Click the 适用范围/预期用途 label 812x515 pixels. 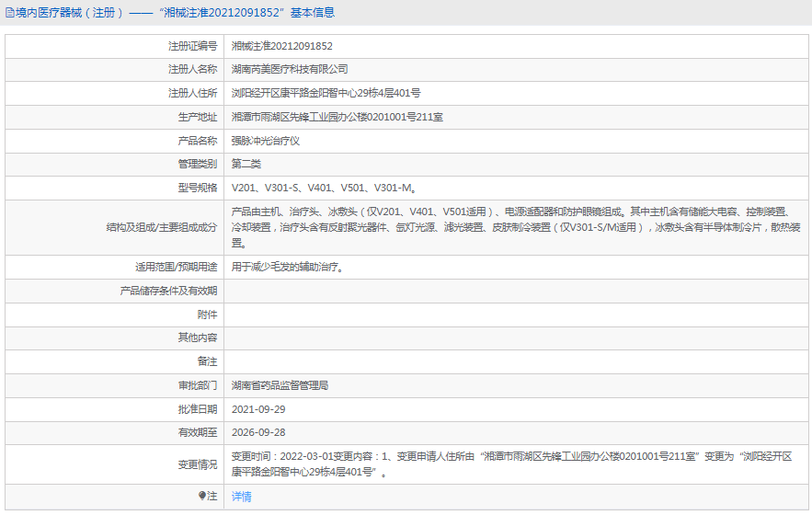click(x=176, y=268)
